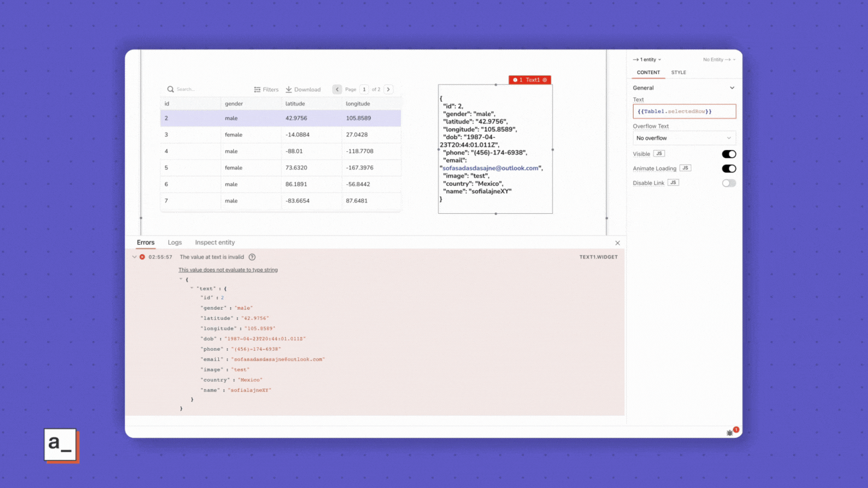Click the id column header
This screenshot has width=868, height=488.
190,104
